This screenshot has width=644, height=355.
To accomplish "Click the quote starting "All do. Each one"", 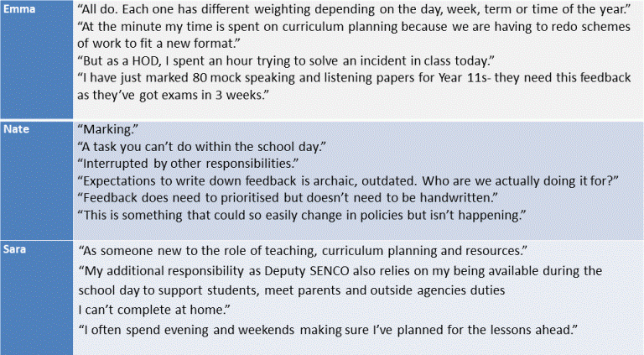I will (354, 9).
